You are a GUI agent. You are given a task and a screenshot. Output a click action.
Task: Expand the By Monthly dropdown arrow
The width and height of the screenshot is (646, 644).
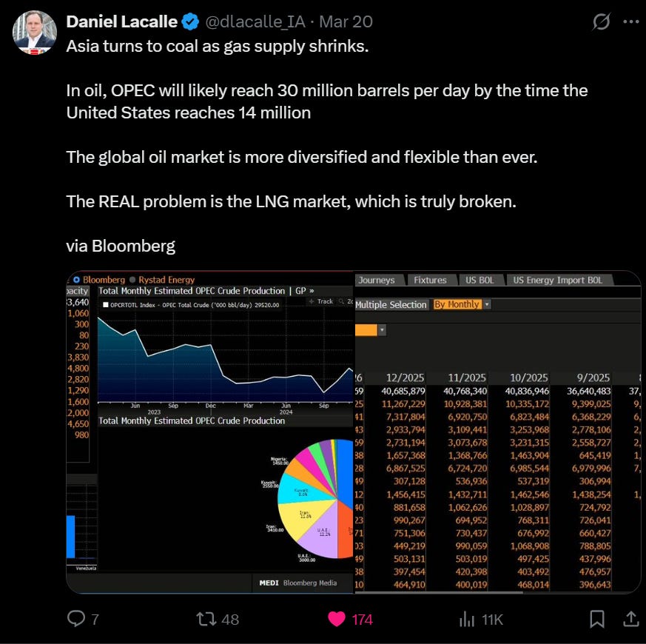click(x=487, y=304)
